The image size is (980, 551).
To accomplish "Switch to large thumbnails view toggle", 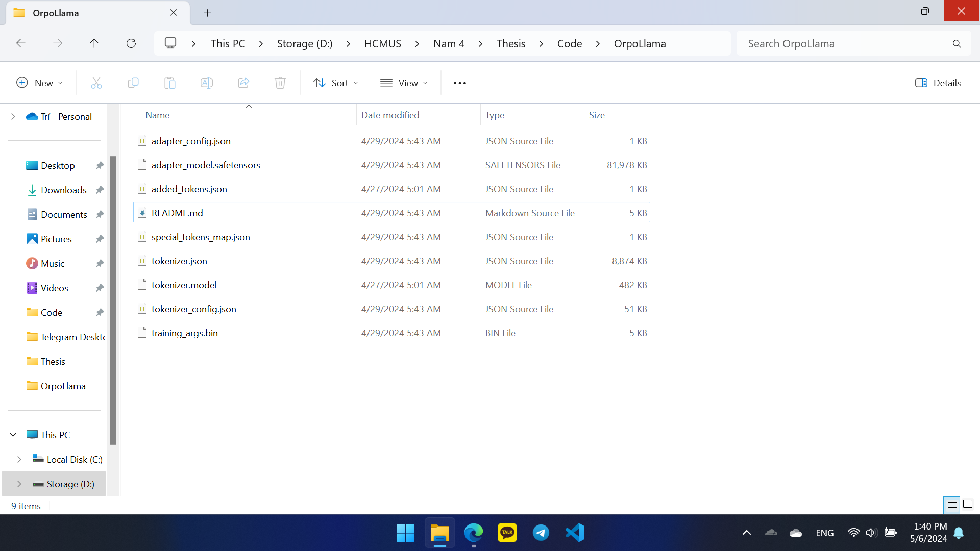I will 968,505.
